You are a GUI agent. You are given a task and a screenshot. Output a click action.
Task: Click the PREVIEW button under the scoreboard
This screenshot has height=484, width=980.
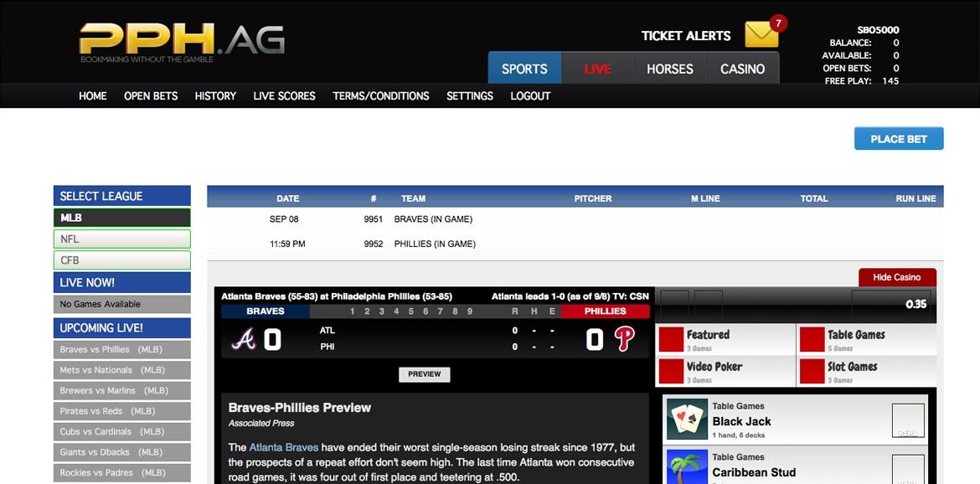pos(425,374)
